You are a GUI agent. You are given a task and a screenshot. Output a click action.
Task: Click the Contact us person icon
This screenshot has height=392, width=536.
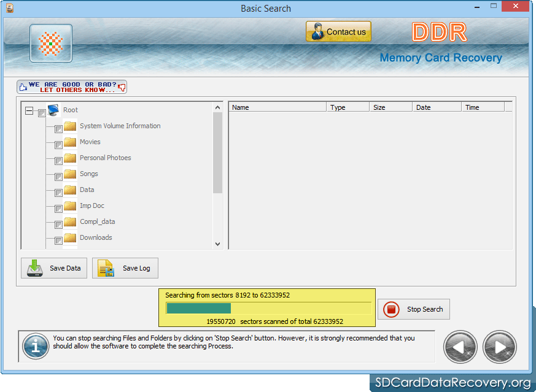pyautogui.click(x=317, y=31)
